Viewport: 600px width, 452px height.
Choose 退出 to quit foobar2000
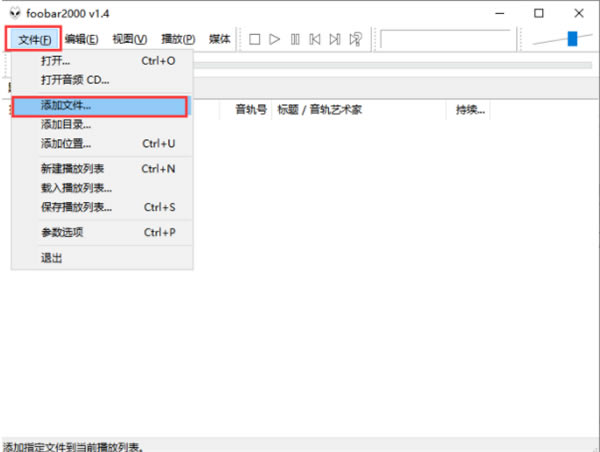102,258
